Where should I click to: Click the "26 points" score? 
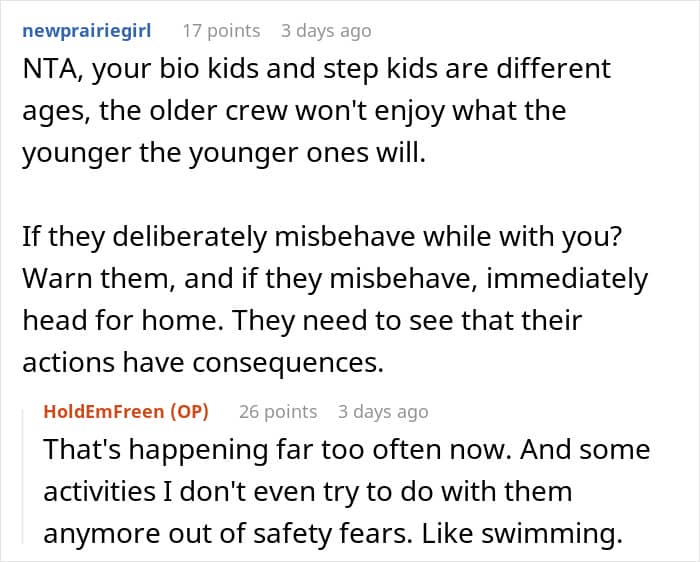pos(277,412)
